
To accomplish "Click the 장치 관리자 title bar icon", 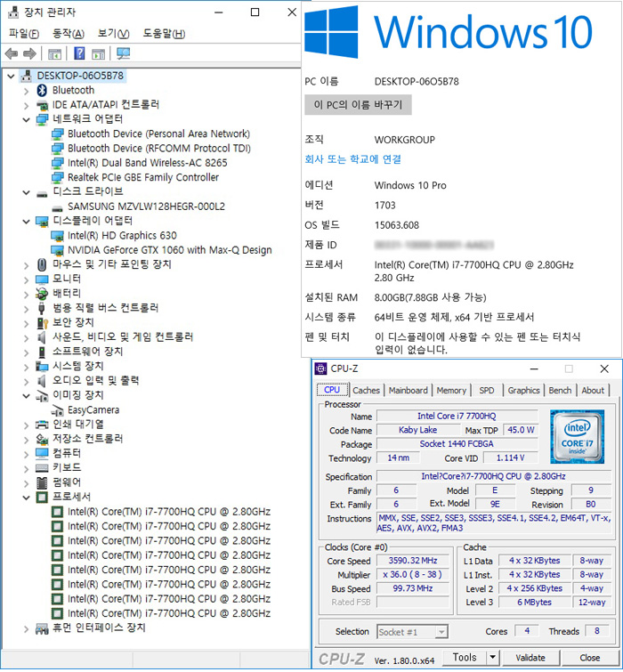I will [13, 12].
